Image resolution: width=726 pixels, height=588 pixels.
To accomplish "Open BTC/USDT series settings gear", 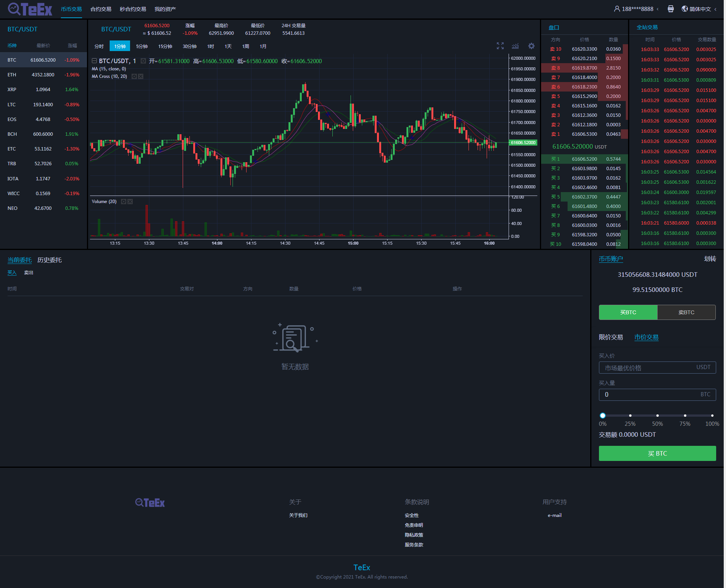I will click(143, 61).
